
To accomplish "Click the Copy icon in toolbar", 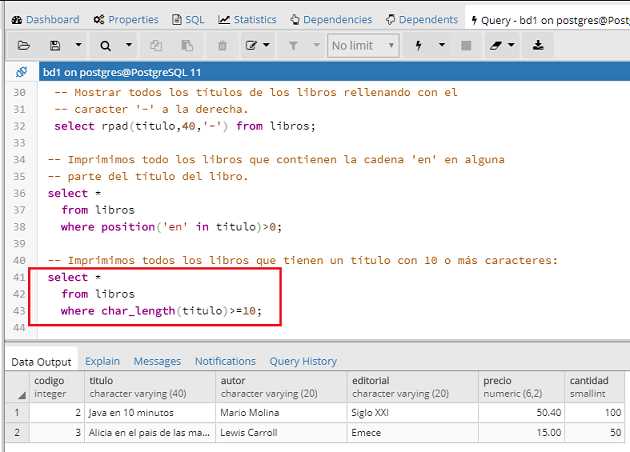I will pyautogui.click(x=156, y=45).
